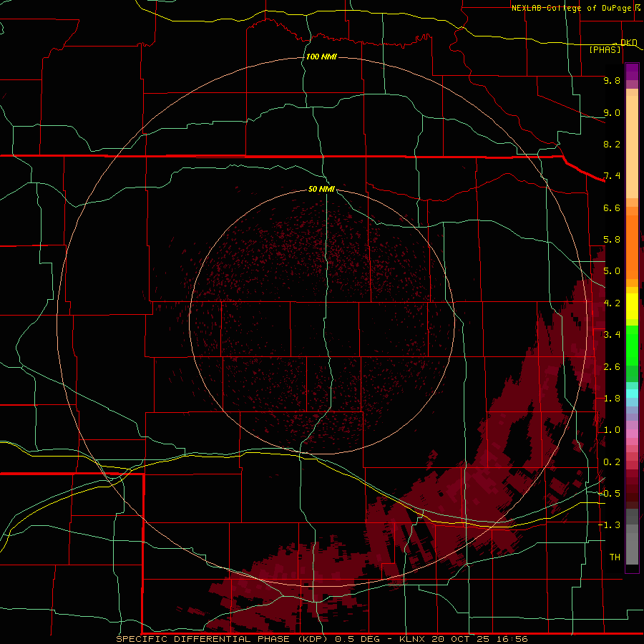Click the -1.3 value on the color scale
This screenshot has height=644, width=644.
click(x=610, y=525)
